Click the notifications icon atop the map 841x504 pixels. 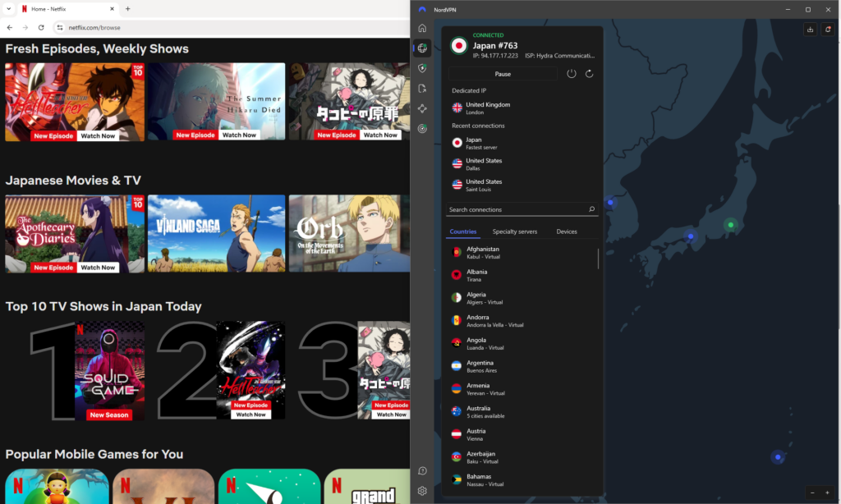click(828, 30)
